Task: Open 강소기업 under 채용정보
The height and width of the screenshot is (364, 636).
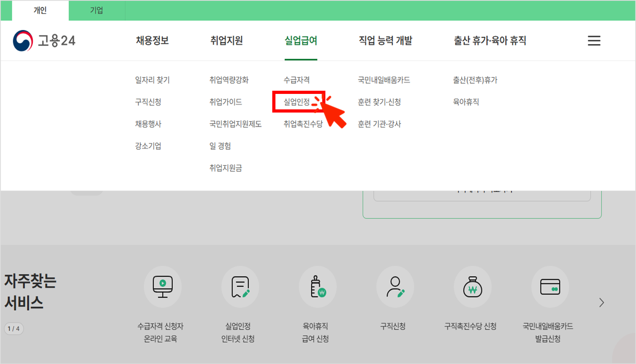Action: [148, 146]
